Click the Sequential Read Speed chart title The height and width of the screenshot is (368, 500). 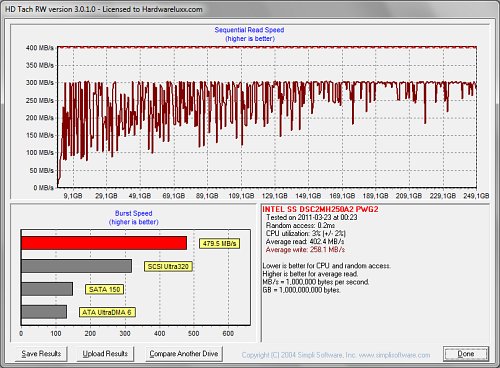click(249, 30)
